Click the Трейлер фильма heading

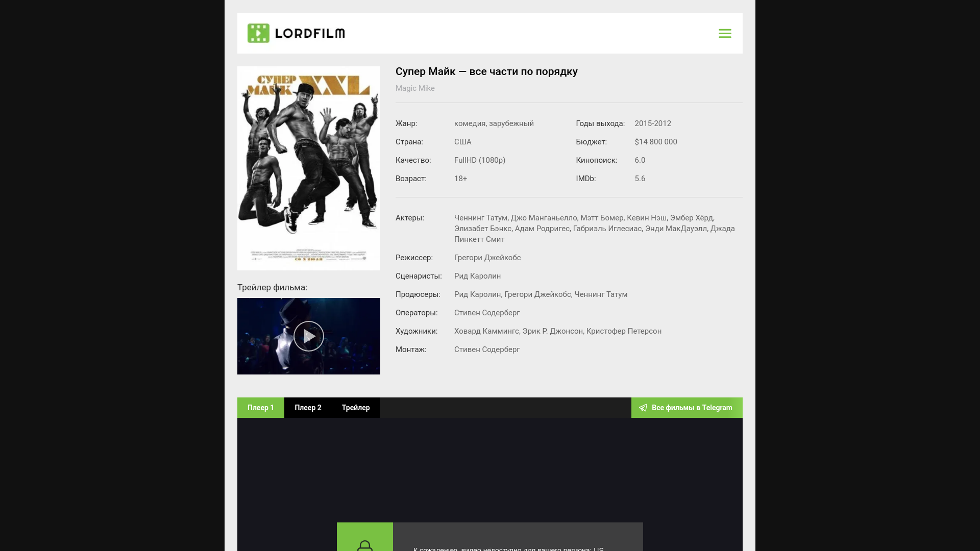pyautogui.click(x=273, y=287)
